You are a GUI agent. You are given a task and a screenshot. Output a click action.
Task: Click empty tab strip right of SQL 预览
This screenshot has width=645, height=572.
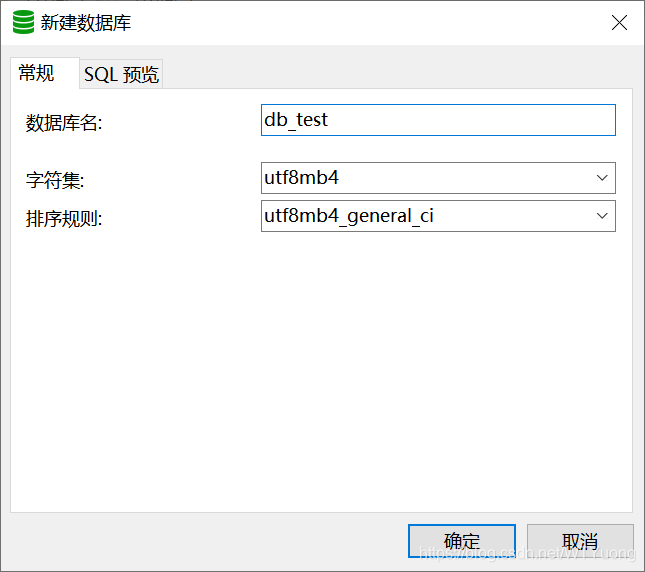[x=395, y=73]
